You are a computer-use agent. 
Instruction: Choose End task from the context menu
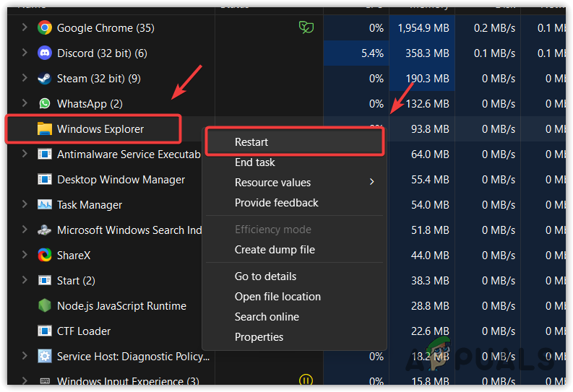(x=294, y=162)
